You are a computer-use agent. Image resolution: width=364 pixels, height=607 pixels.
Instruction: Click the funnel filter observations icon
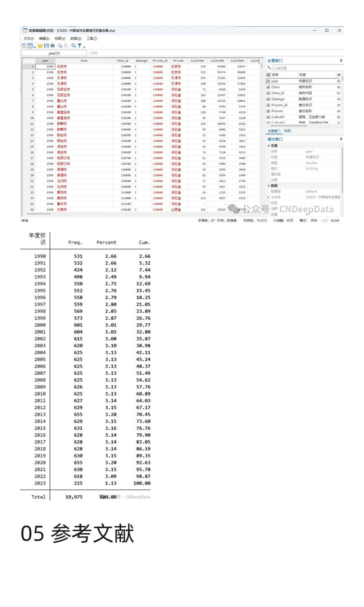click(x=80, y=46)
